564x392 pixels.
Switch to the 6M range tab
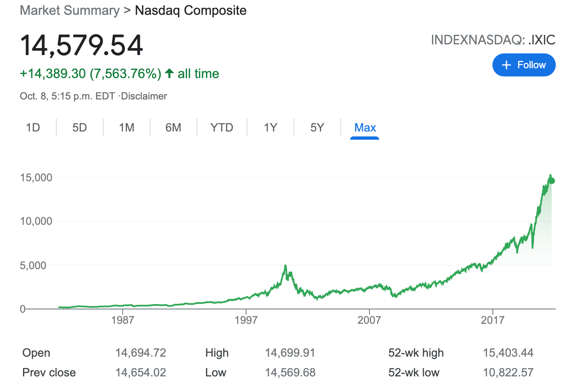(x=173, y=127)
